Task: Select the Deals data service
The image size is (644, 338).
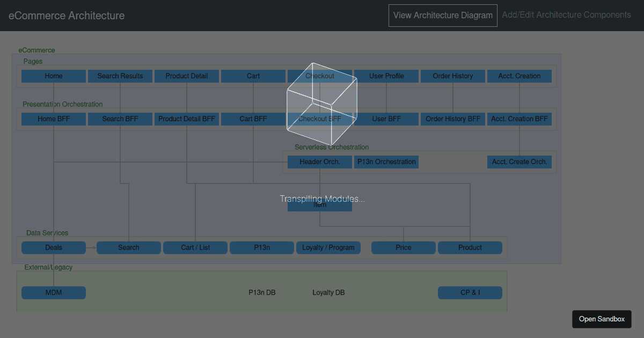Action: click(x=53, y=247)
